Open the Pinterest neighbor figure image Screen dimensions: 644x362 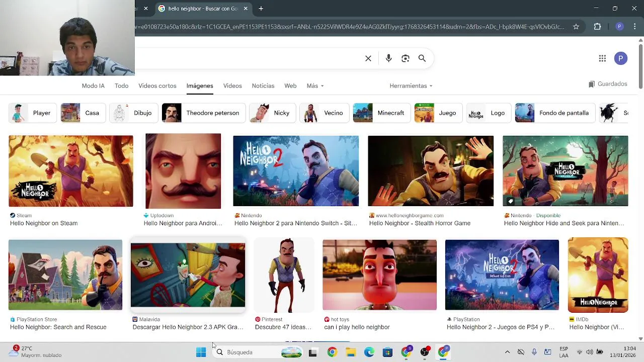pos(284,275)
